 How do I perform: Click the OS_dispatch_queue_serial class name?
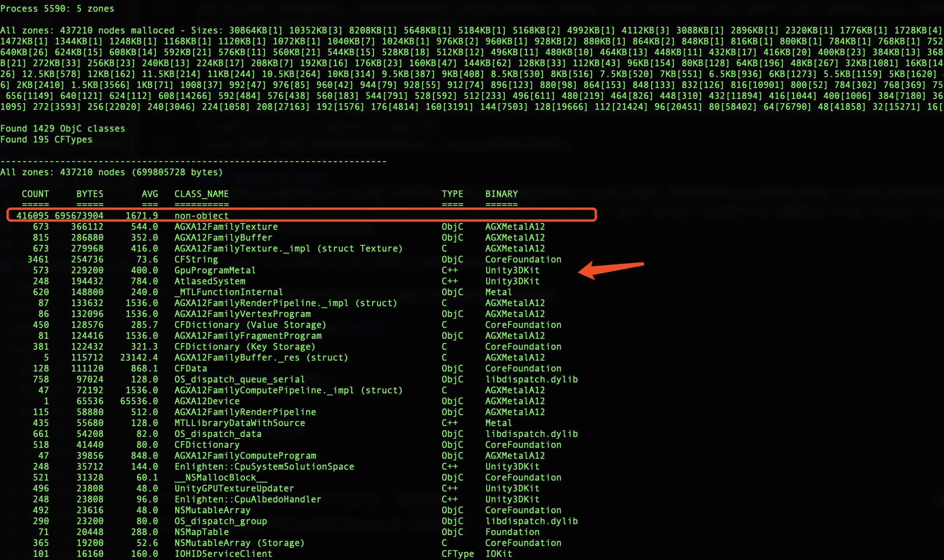click(x=240, y=379)
